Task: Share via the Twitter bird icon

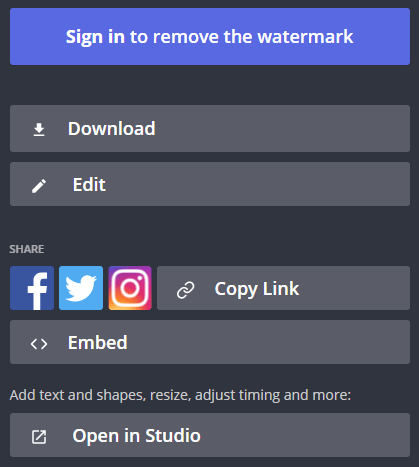Action: pyautogui.click(x=81, y=288)
